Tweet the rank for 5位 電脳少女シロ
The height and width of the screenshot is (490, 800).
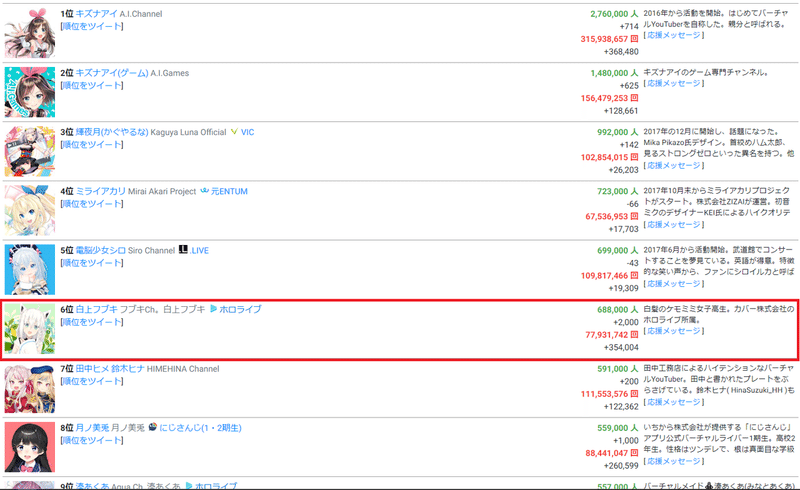coord(92,263)
